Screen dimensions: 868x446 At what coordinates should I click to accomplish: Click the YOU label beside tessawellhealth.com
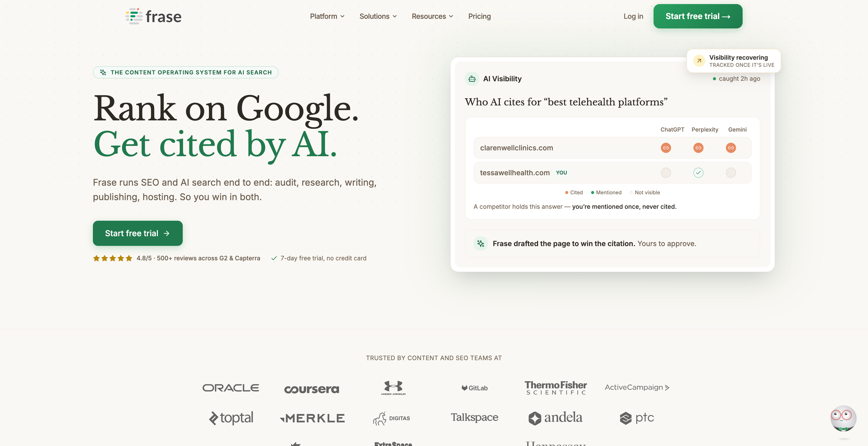[561, 173]
